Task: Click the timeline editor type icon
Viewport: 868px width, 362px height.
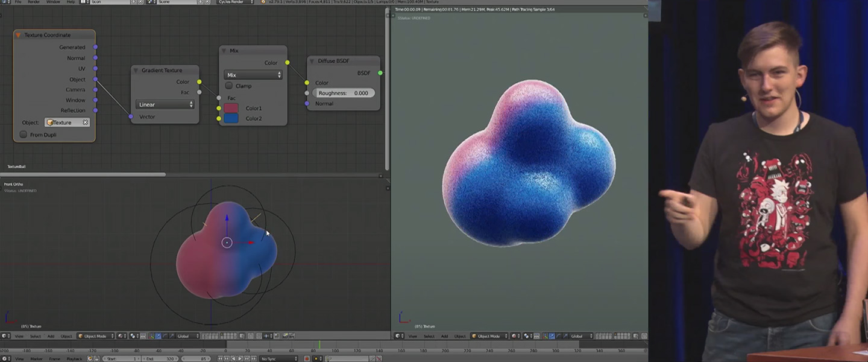Action: pos(5,357)
